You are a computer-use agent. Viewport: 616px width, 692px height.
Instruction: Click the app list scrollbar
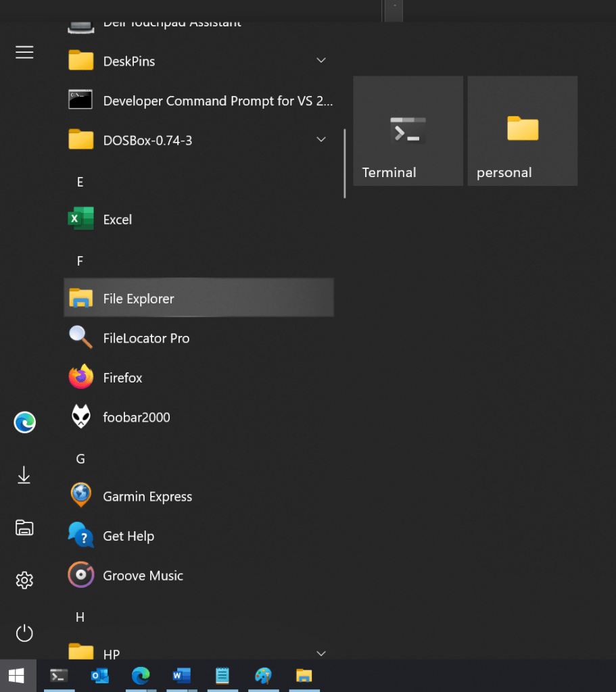pyautogui.click(x=345, y=164)
